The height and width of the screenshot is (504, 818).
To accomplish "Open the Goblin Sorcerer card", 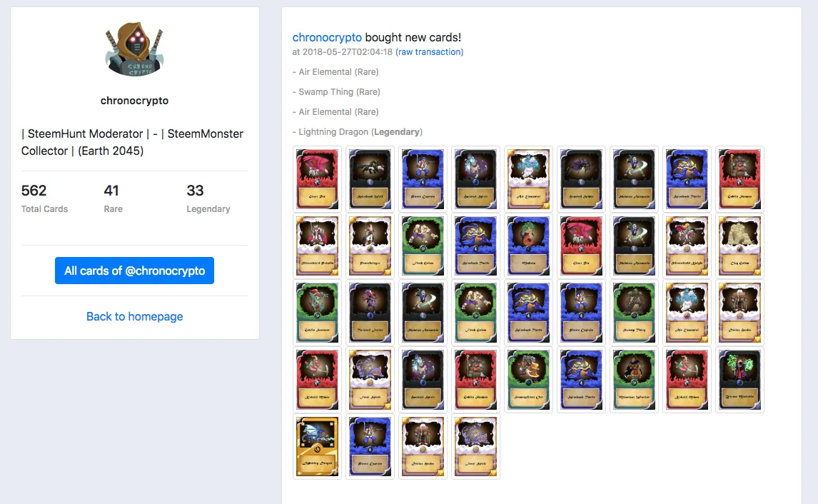I will click(317, 313).
